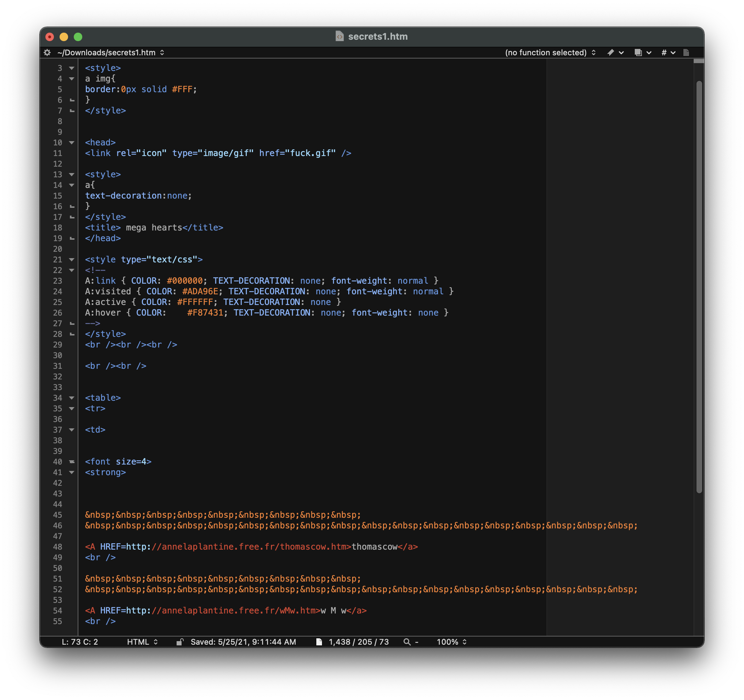Screen dimensions: 744x700
Task: Click the search magnifier icon in the status bar
Action: tap(406, 641)
